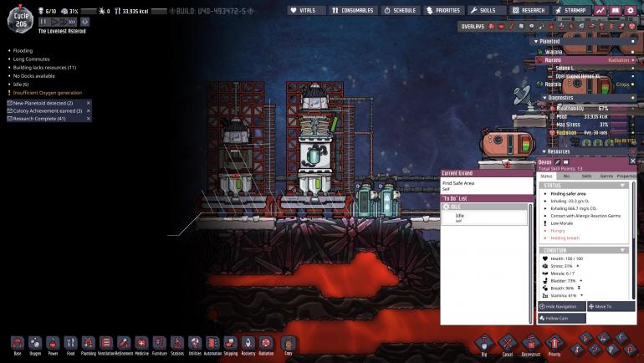Dismiss New Planetoid detected notification
The width and height of the screenshot is (644, 363).
tap(89, 103)
